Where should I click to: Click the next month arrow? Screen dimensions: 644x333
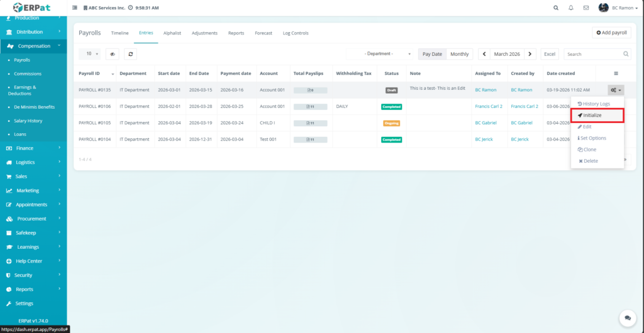point(530,54)
